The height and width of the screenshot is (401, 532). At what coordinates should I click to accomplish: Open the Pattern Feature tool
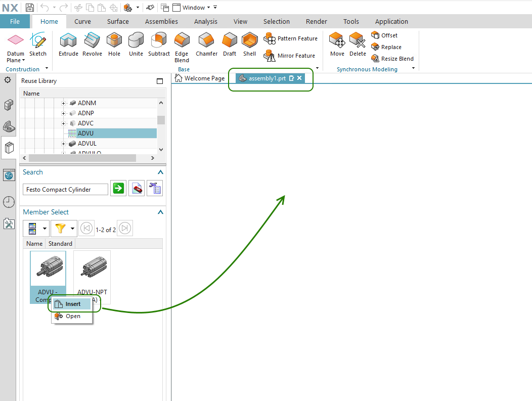291,38
